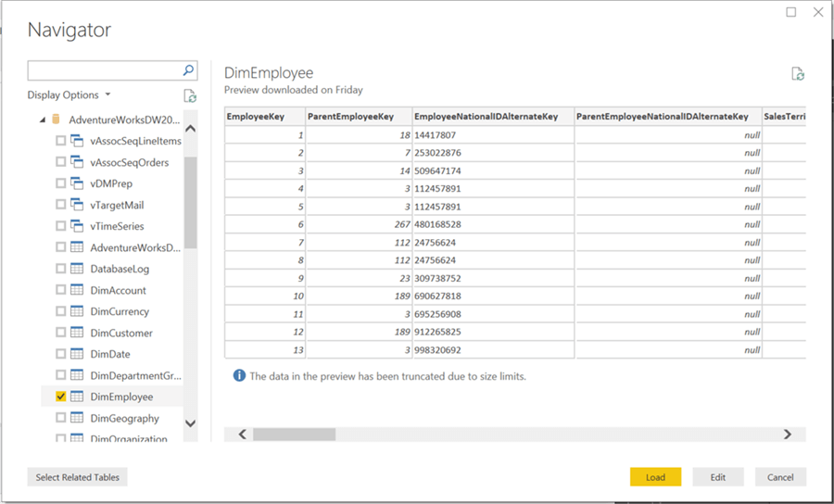
Task: Enable the vTargetMail checkbox
Action: [60, 205]
